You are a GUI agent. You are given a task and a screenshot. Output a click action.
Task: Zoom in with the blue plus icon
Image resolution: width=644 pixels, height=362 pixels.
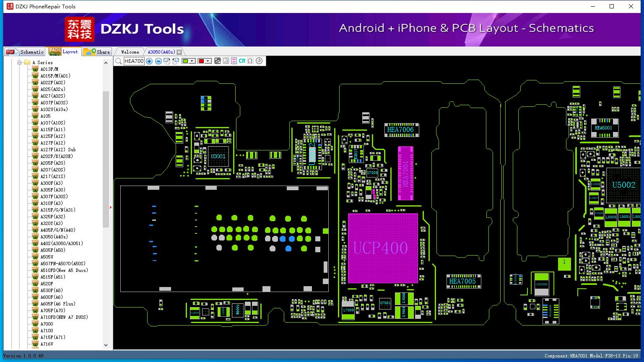149,61
